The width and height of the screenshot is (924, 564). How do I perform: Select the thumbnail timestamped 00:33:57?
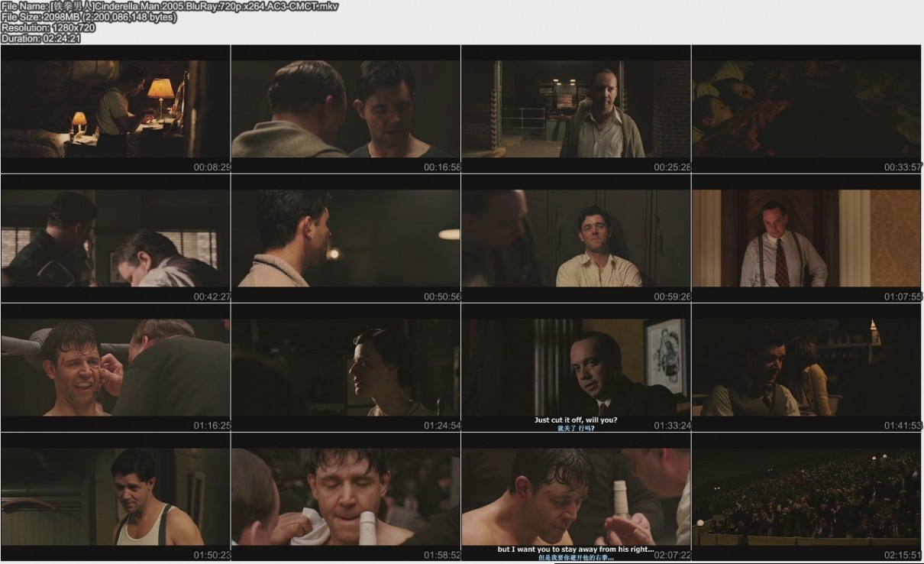pos(806,109)
